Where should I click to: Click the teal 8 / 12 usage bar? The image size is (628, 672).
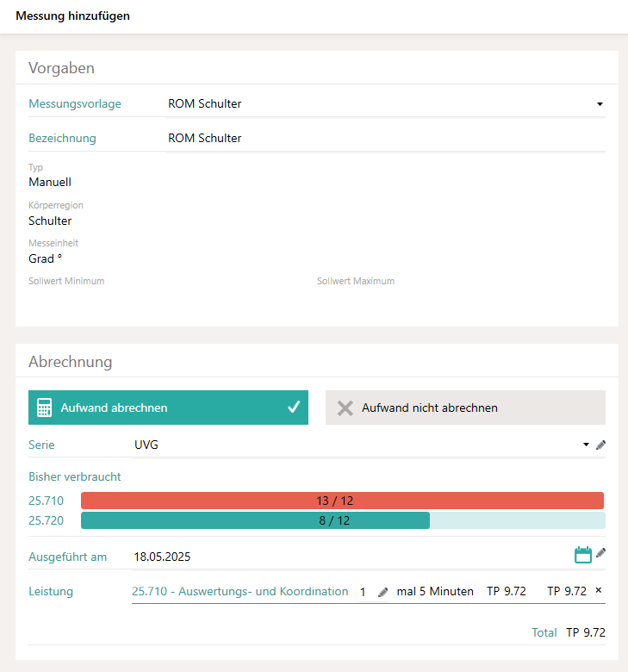(x=255, y=520)
